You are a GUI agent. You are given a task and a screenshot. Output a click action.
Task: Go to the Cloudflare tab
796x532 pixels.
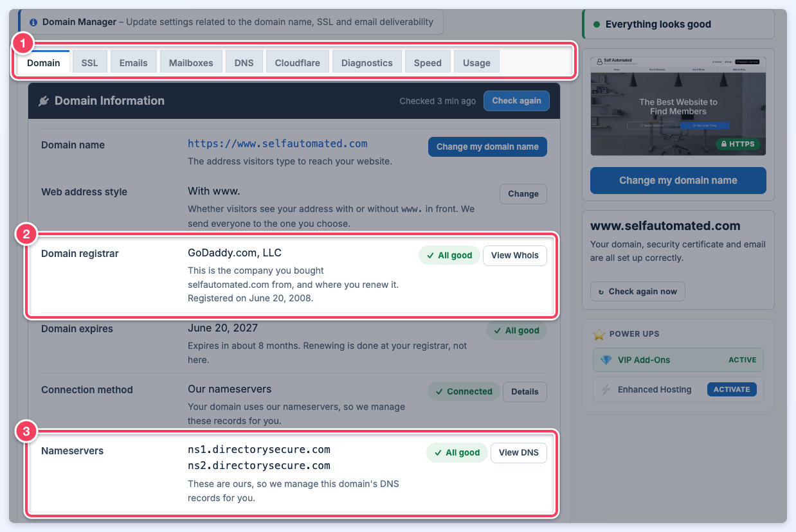[x=297, y=62]
